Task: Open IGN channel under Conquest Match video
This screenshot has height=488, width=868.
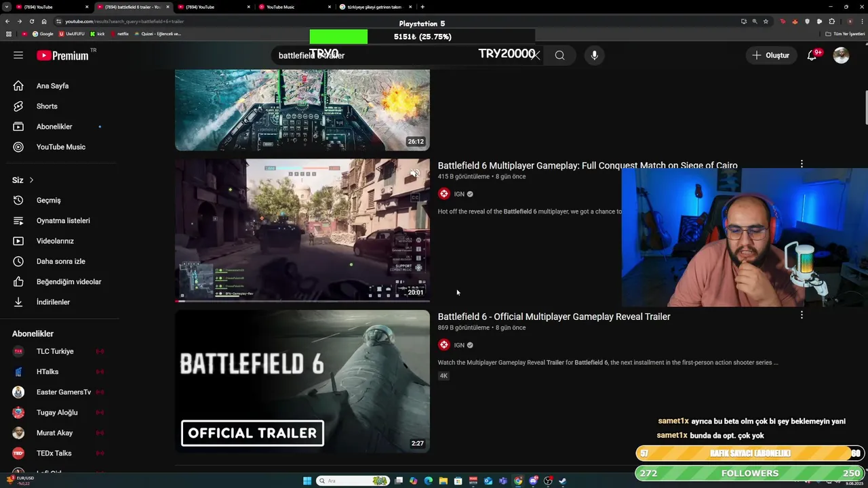Action: coord(459,194)
